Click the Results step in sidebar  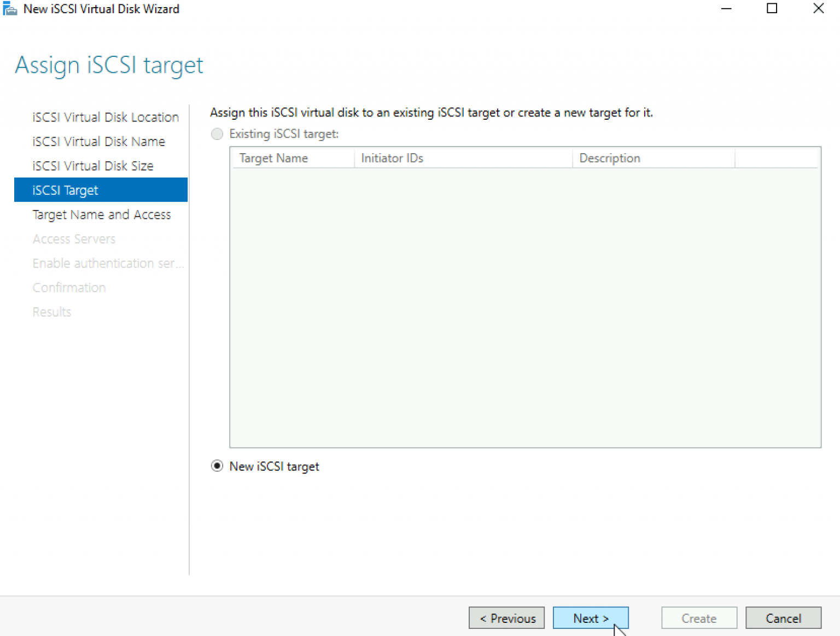(x=51, y=312)
